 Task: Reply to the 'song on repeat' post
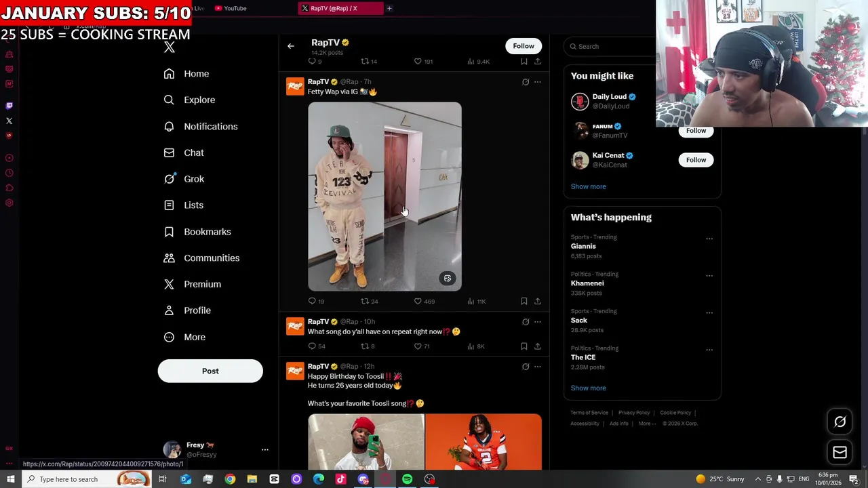pos(317,346)
